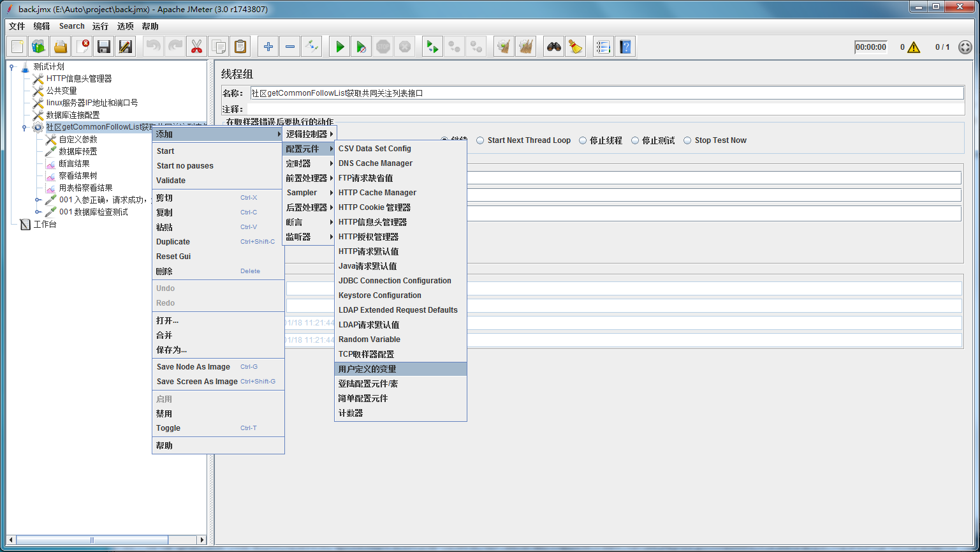Click Validate in the context menu

click(x=218, y=181)
